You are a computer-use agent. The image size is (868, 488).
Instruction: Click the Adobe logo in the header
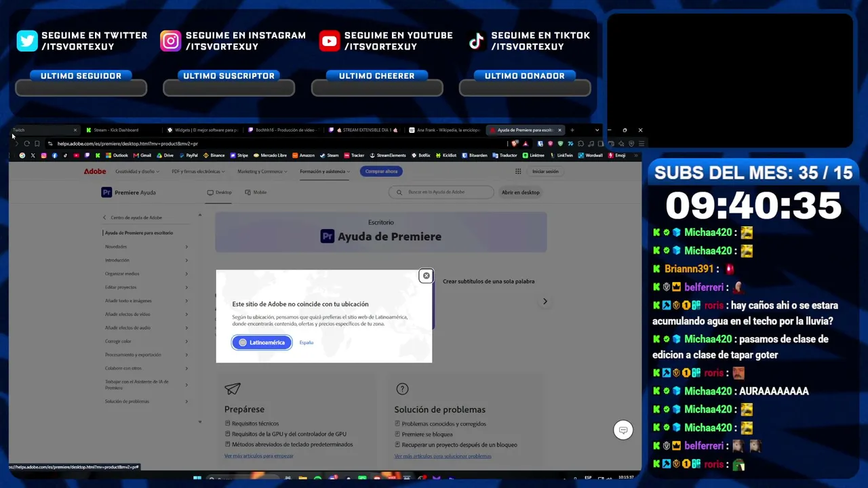[x=95, y=171]
